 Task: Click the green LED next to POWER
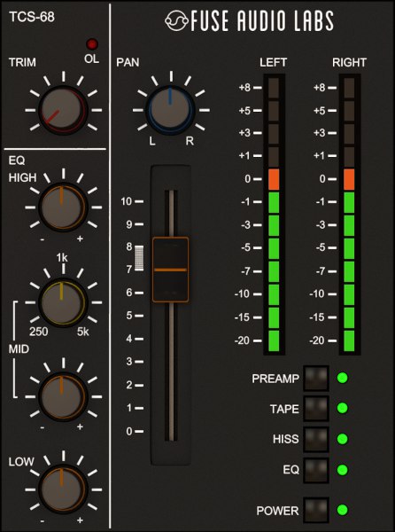click(343, 510)
